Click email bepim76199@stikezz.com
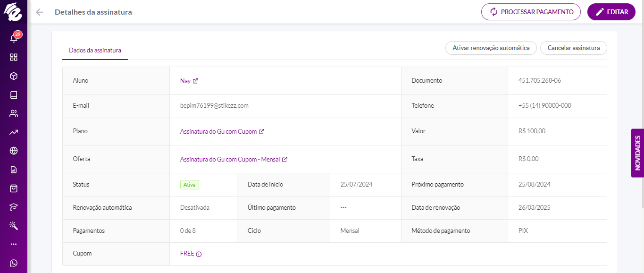This screenshot has width=644, height=273. point(214,106)
